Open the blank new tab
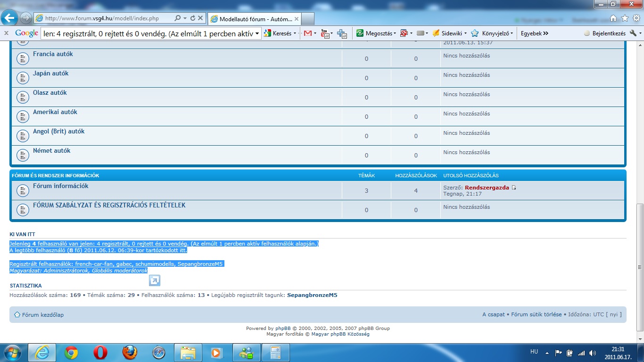The height and width of the screenshot is (362, 644). pos(308,19)
